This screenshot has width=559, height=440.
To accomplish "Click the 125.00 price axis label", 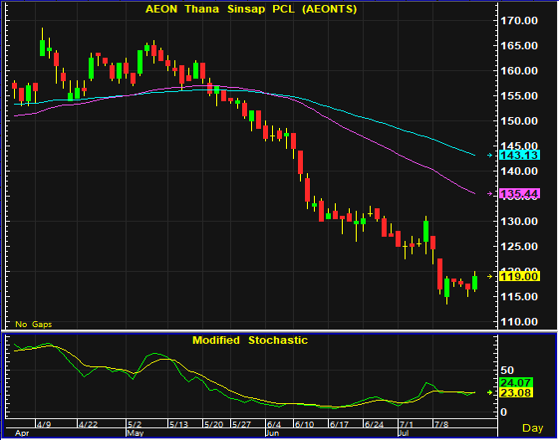I will (x=519, y=246).
